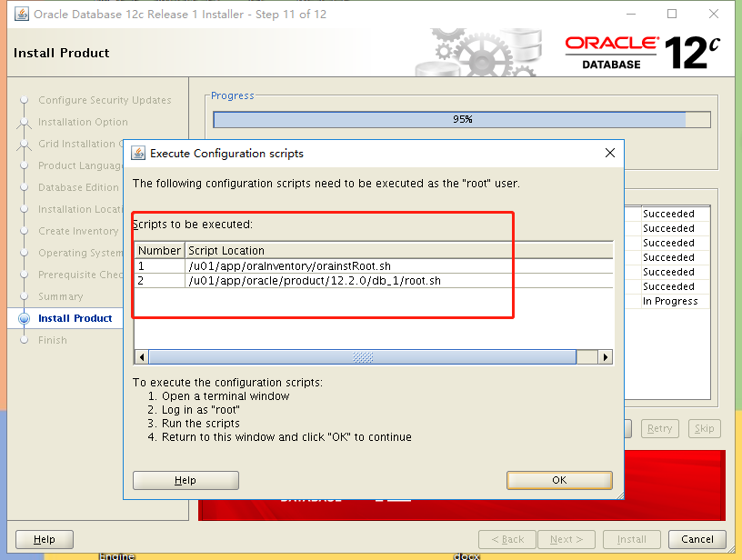This screenshot has height=560, width=742.
Task: Open Help in the Execute Configuration scripts dialog
Action: (x=185, y=480)
